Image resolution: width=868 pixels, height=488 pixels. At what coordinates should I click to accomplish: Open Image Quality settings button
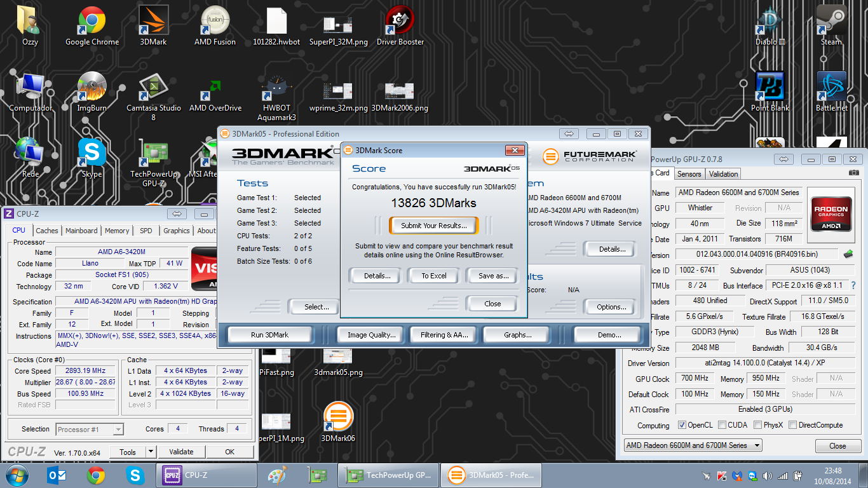[371, 335]
